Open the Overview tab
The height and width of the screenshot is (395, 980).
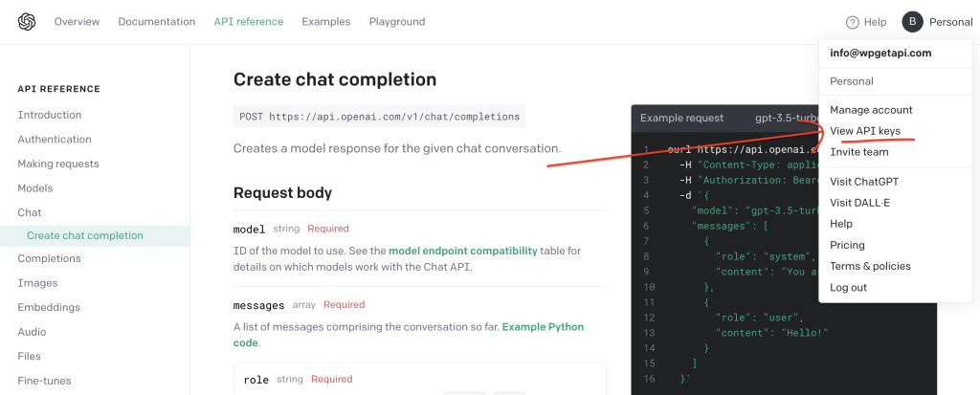(77, 22)
